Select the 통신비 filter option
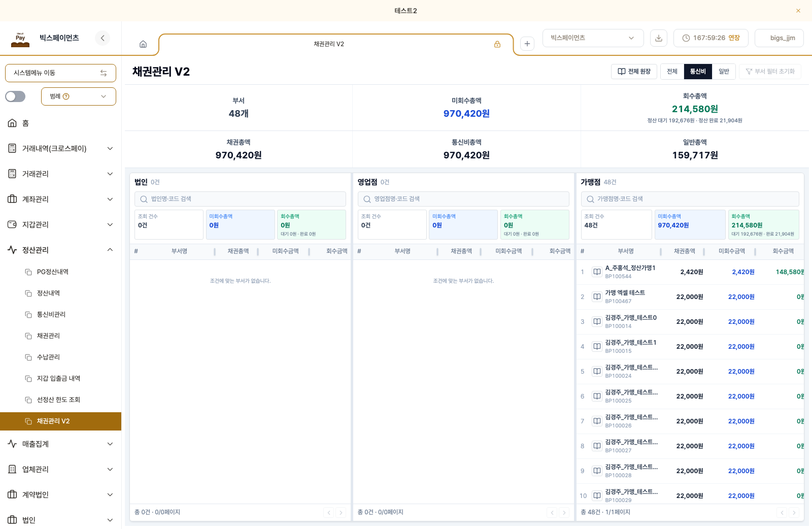 698,72
